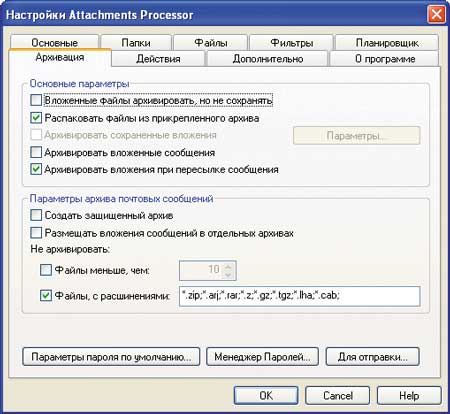
Task: Click the 'Для отправки...' button
Action: pyautogui.click(x=372, y=357)
